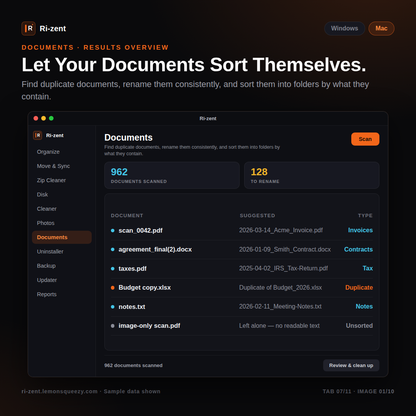The width and height of the screenshot is (416, 416).
Task: Click the orange Duplicate type label
Action: [x=359, y=288]
